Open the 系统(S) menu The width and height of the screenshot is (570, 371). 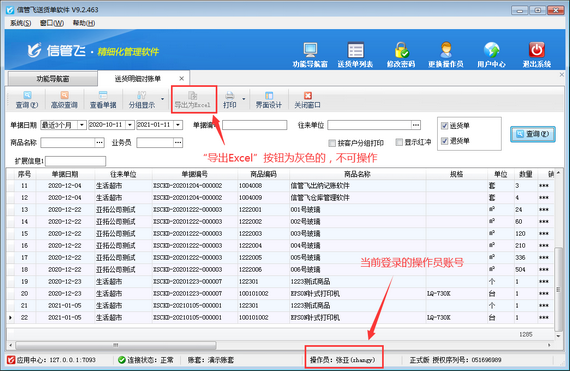point(20,23)
